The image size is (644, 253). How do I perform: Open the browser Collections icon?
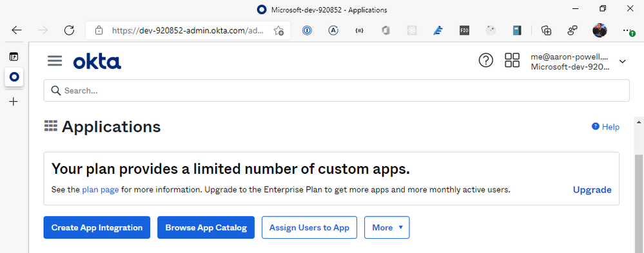click(x=546, y=30)
